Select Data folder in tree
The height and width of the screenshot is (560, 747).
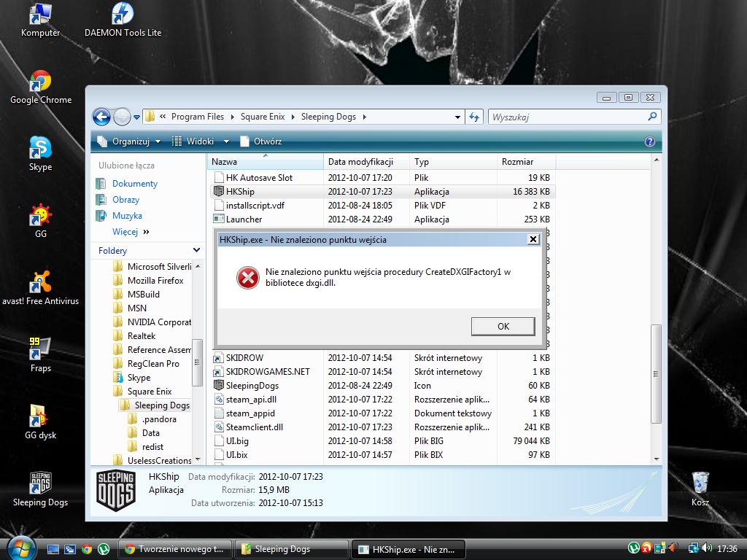click(150, 433)
